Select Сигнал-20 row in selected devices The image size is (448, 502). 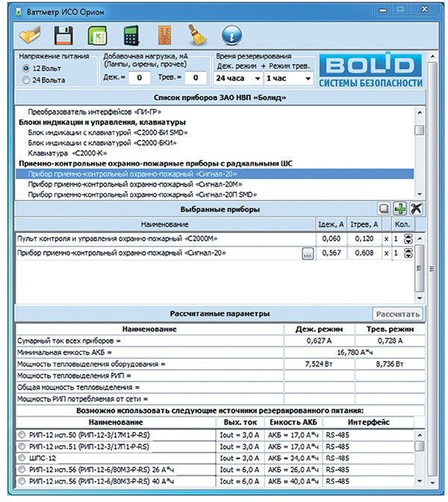click(166, 253)
